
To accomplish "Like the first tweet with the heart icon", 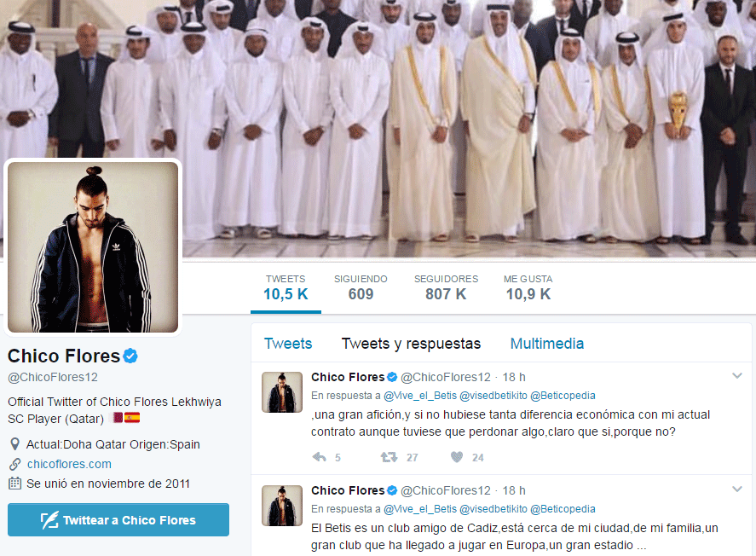I will coord(457,457).
